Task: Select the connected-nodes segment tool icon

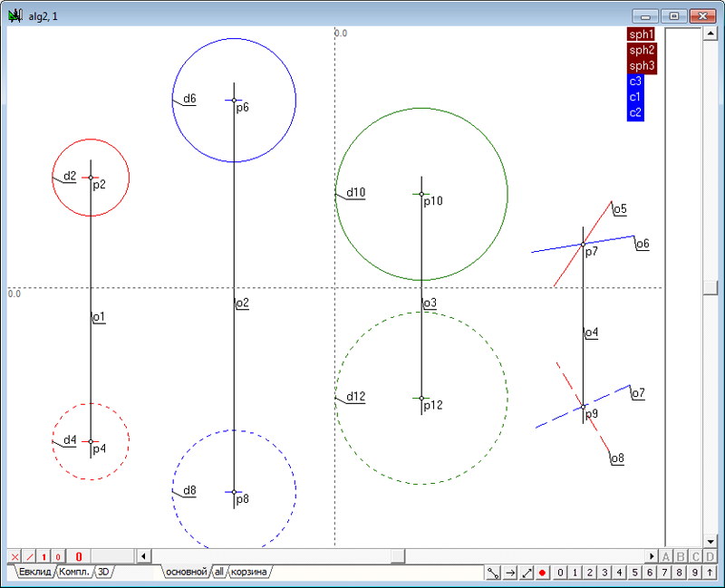Action: point(493,573)
